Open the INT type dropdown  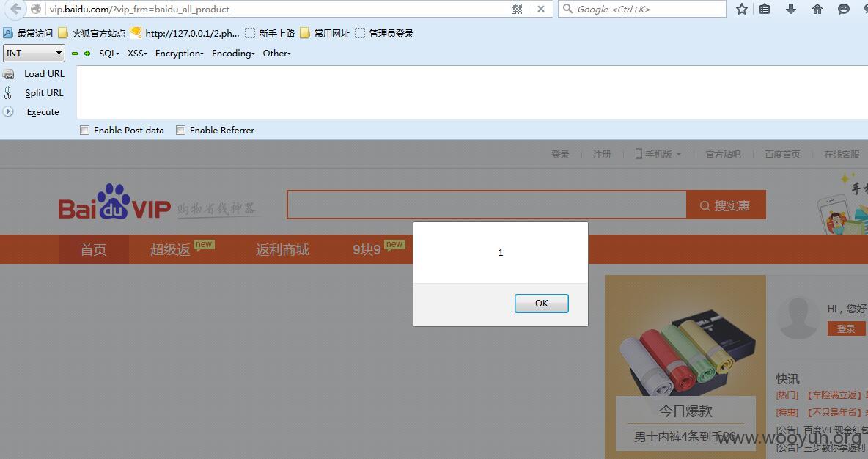tap(34, 53)
